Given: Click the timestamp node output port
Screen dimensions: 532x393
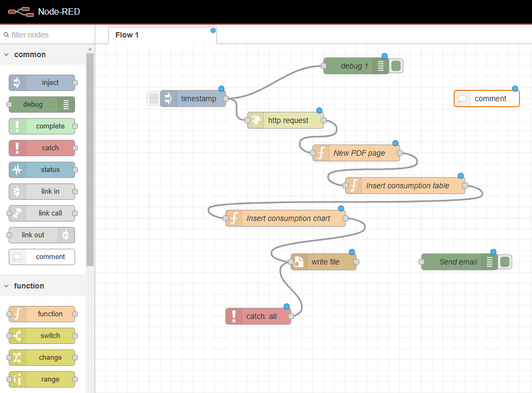Looking at the screenshot, I should tap(226, 99).
